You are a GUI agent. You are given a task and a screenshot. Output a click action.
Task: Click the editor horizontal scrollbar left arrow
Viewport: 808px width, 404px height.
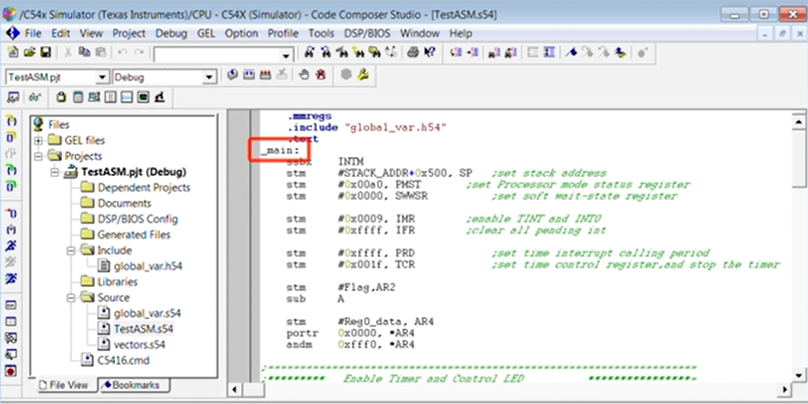[x=234, y=390]
